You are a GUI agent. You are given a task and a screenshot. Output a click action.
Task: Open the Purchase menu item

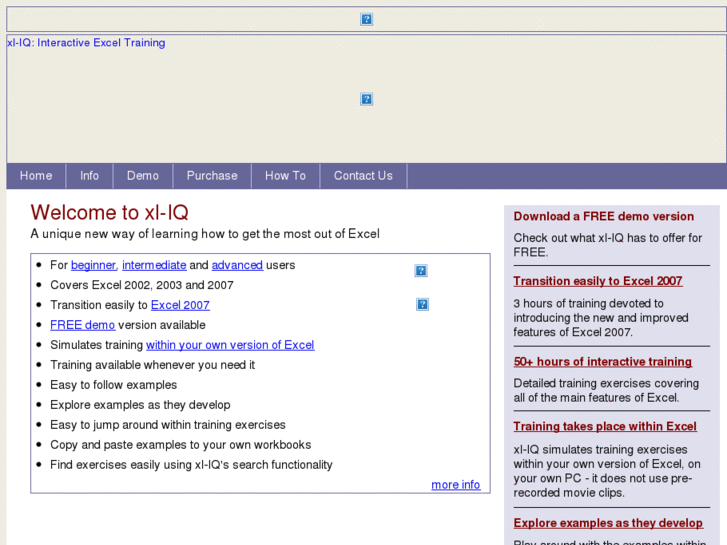212,176
